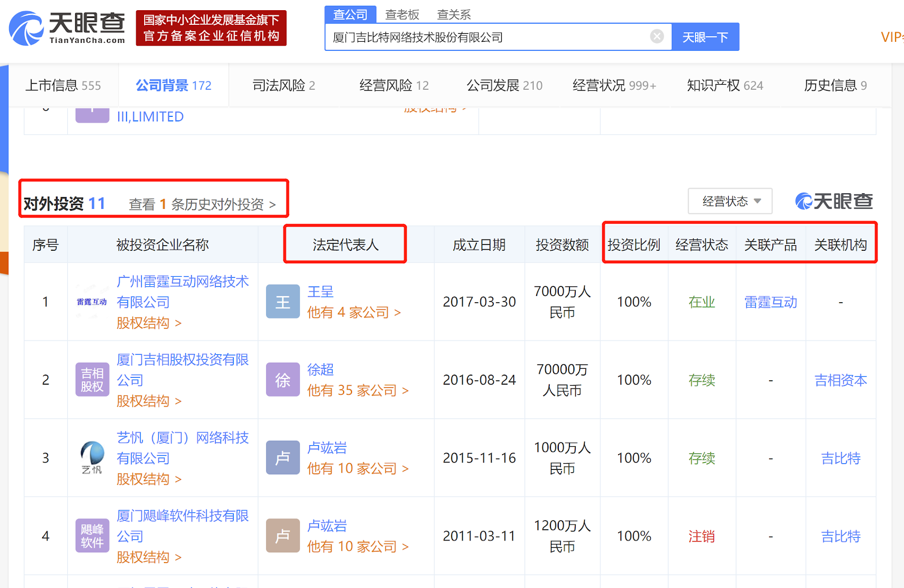Open 上市信息 tab
This screenshot has height=588, width=904.
point(63,85)
